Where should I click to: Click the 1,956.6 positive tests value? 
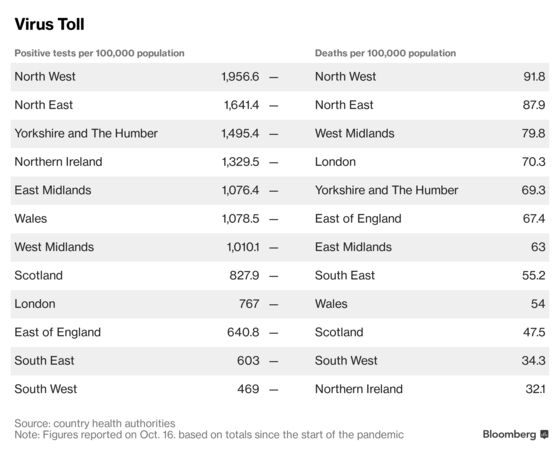pos(240,76)
